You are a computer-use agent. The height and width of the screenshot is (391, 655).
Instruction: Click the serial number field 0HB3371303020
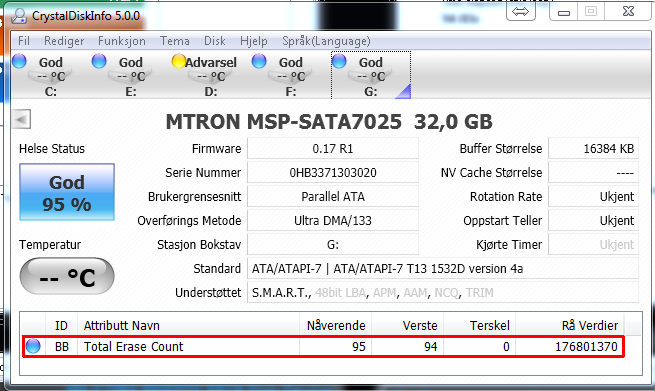coord(333,173)
